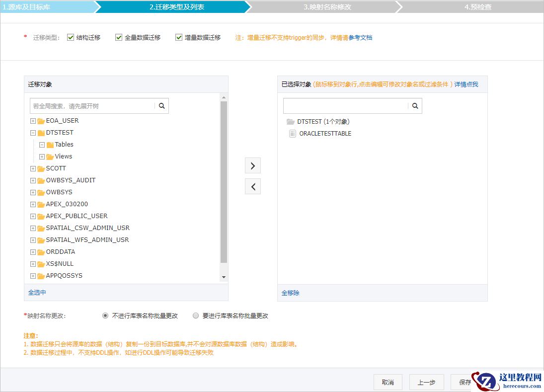Click the left arrow to remove objects

[x=252, y=186]
